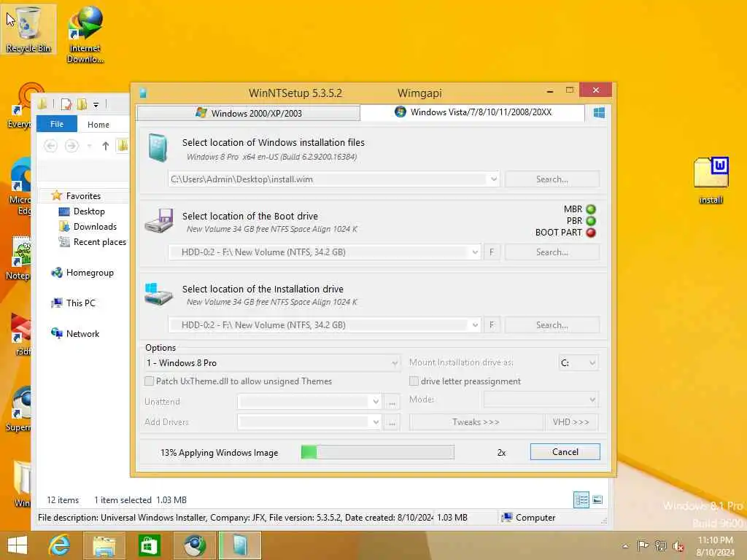Screen dimensions: 747x560
Task: Click the network icon in system tray
Action: pos(660,546)
